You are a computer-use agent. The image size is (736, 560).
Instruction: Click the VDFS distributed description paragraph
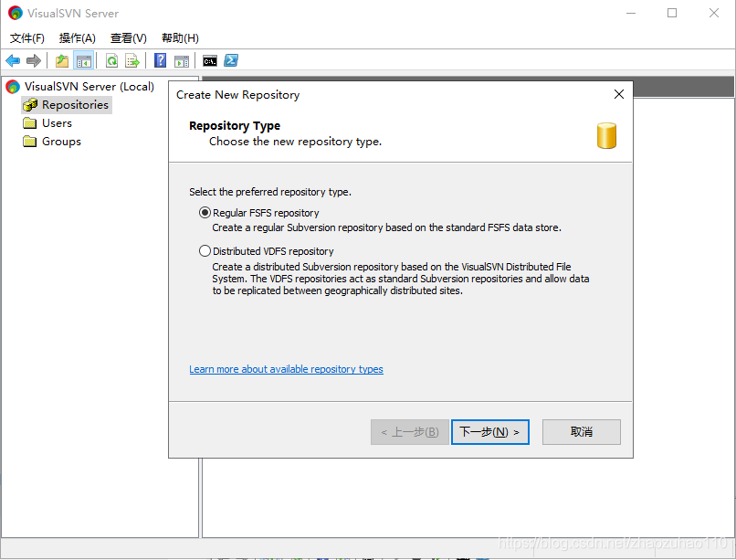coord(400,279)
